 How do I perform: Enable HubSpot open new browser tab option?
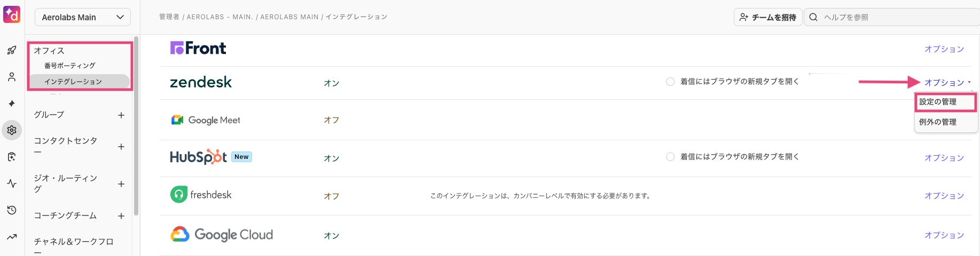(670, 157)
